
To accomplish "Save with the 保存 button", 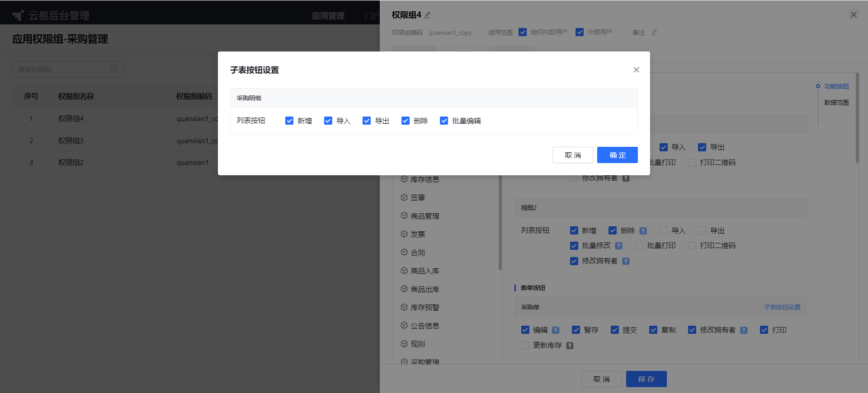I will pos(646,379).
